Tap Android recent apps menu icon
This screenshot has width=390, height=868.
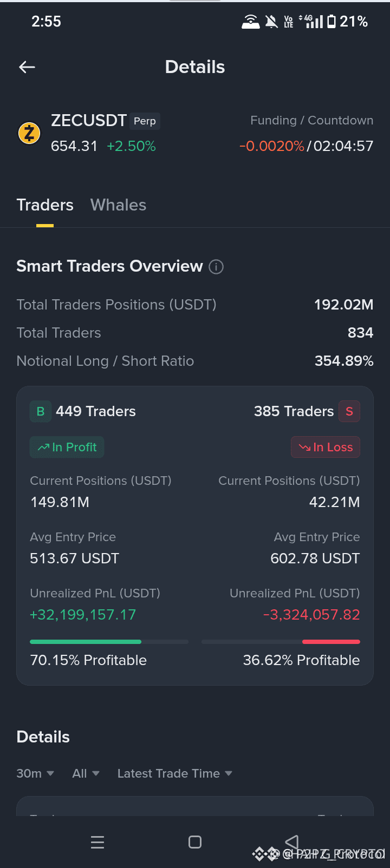pyautogui.click(x=97, y=842)
